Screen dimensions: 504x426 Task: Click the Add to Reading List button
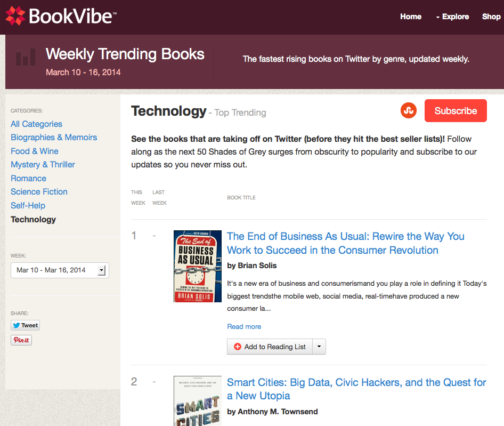coord(270,347)
